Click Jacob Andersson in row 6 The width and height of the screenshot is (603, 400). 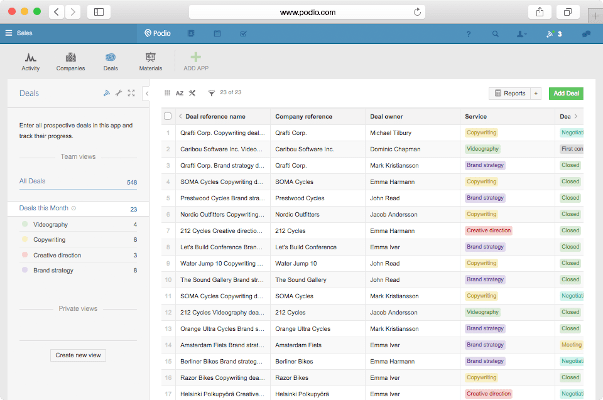393,215
